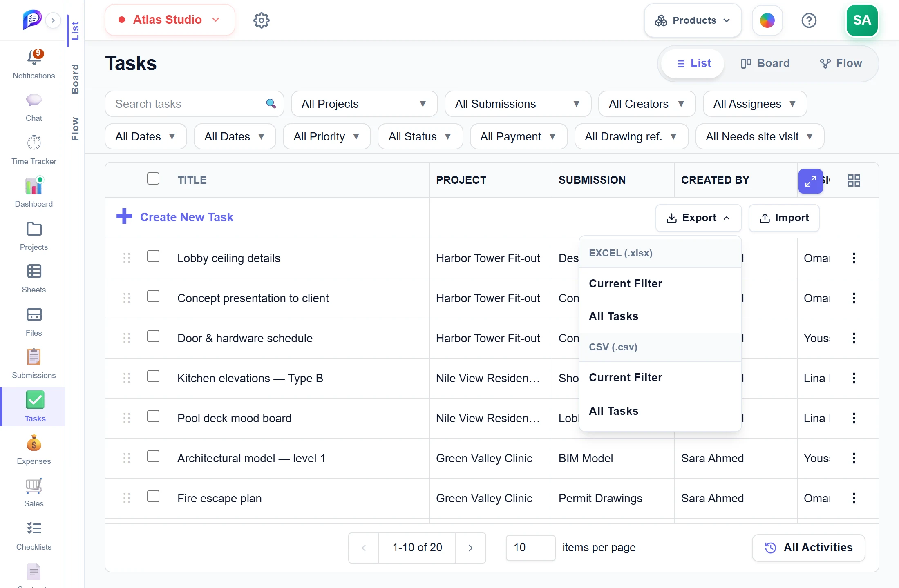899x588 pixels.
Task: Open the All Submissions filter dropdown
Action: (x=518, y=104)
